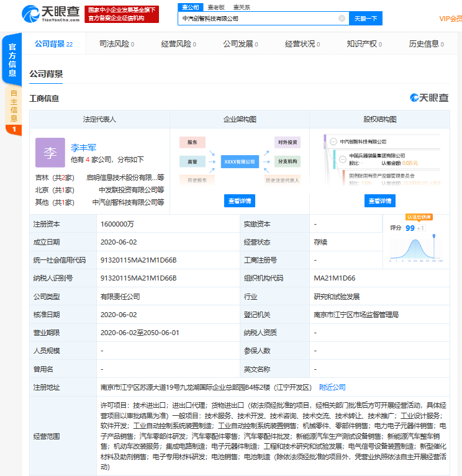Open the 经营状况 tab
The image size is (462, 476).
pos(302,44)
